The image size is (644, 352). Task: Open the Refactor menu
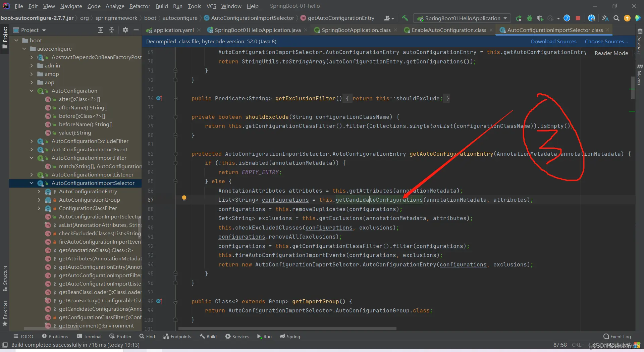tap(140, 6)
